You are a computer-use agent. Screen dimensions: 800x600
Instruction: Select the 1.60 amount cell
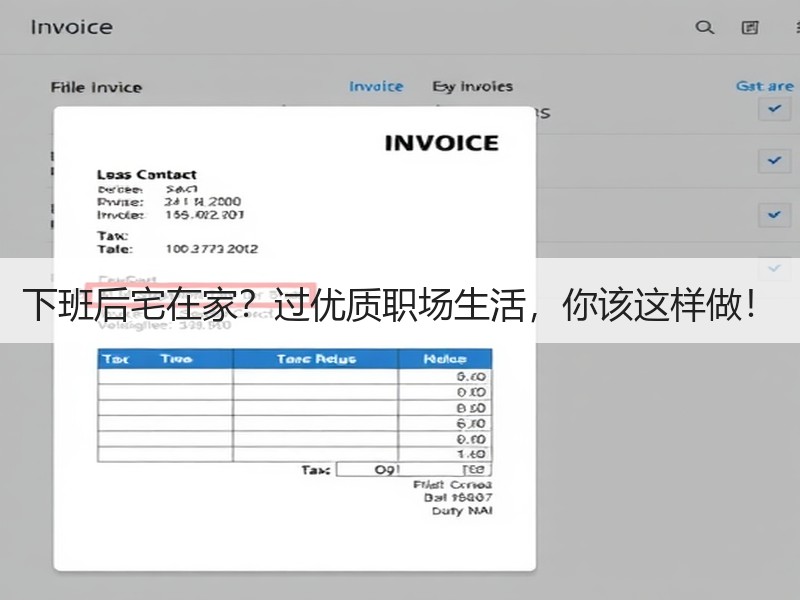445,454
